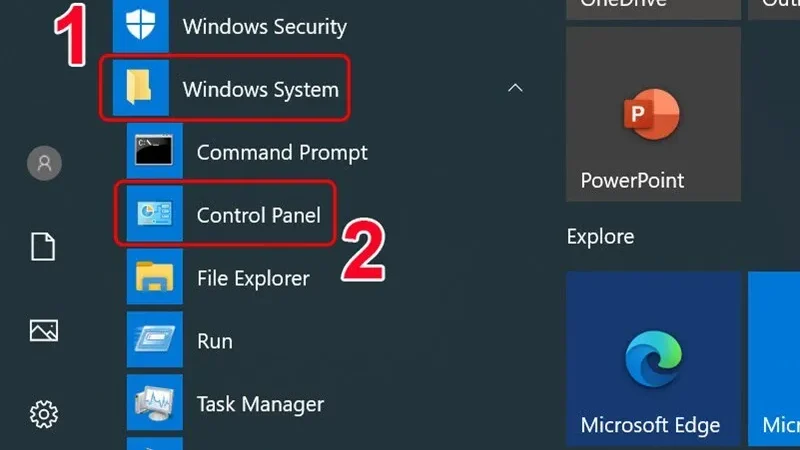The image size is (800, 450).
Task: Open the PowerPoint tile
Action: [653, 114]
